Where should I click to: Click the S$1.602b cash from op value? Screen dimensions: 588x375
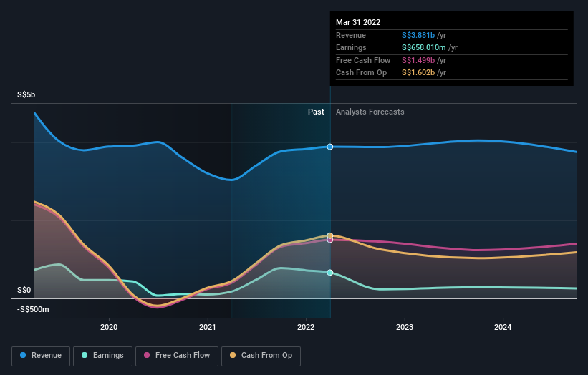[418, 73]
